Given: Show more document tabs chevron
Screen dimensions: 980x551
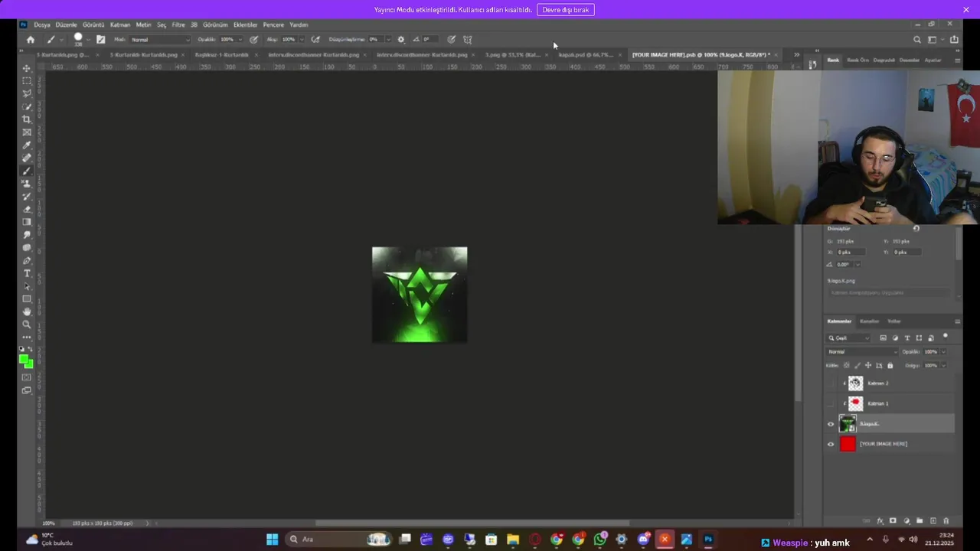Looking at the screenshot, I should tap(796, 54).
